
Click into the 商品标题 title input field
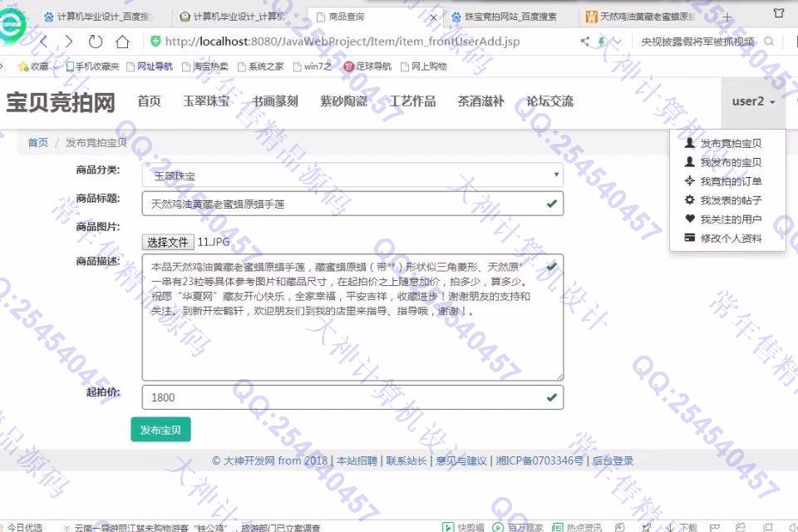point(352,204)
